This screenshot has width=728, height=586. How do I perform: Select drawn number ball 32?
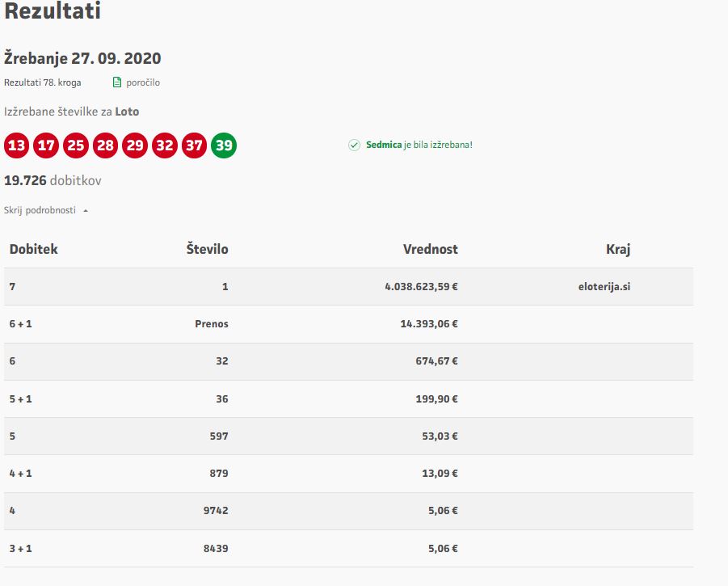(165, 145)
